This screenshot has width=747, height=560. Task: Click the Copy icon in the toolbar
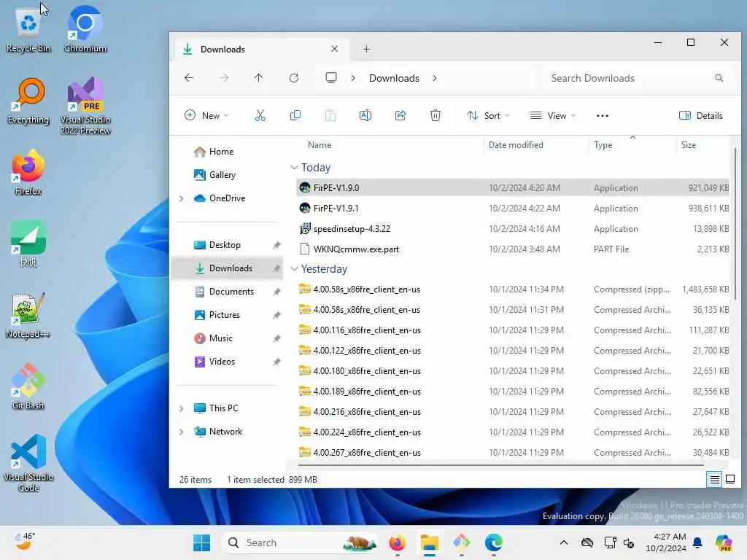tap(295, 116)
